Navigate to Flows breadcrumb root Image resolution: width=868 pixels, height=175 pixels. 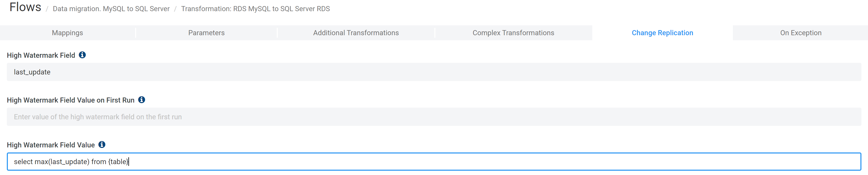coord(25,7)
